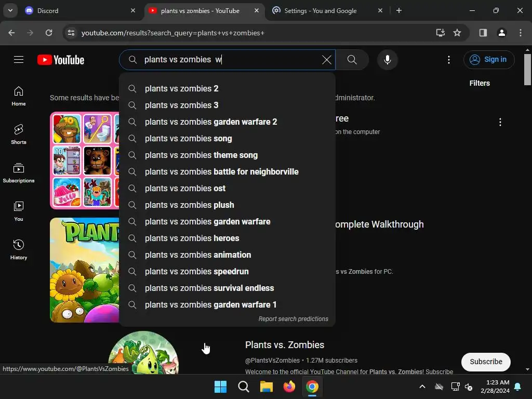532x399 pixels.
Task: Open the Plants vs. Zombies channel title
Action: (285, 345)
